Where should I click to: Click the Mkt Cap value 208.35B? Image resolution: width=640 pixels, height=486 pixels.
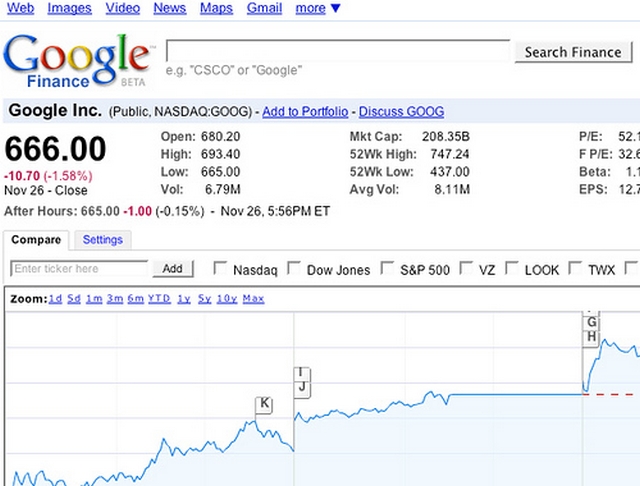pyautogui.click(x=446, y=136)
